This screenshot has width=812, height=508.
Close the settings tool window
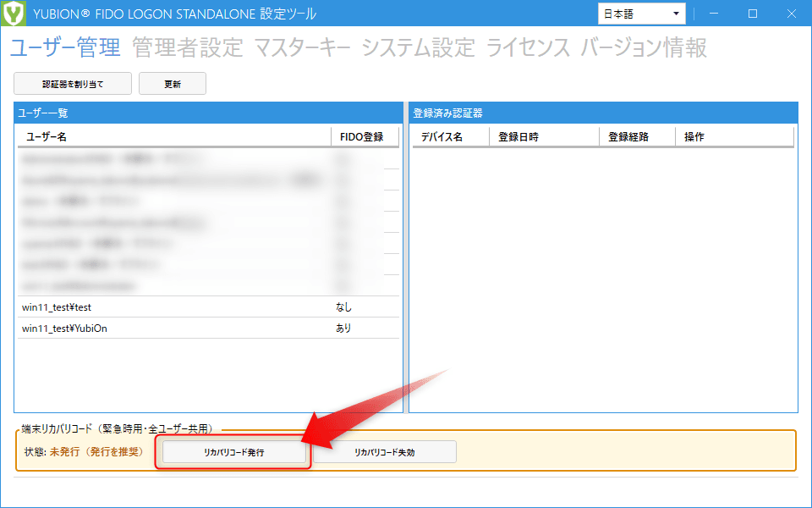tap(792, 14)
